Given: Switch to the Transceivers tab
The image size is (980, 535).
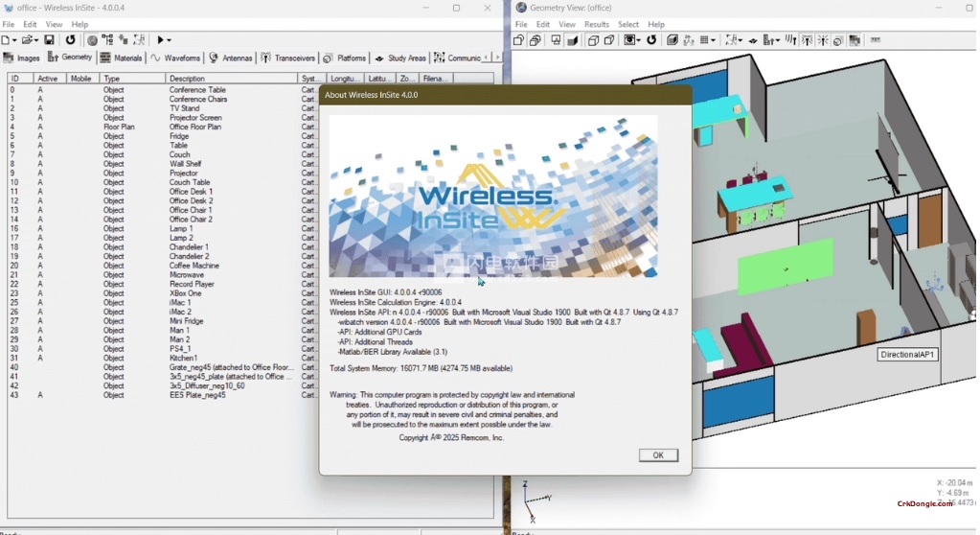Looking at the screenshot, I should [288, 58].
